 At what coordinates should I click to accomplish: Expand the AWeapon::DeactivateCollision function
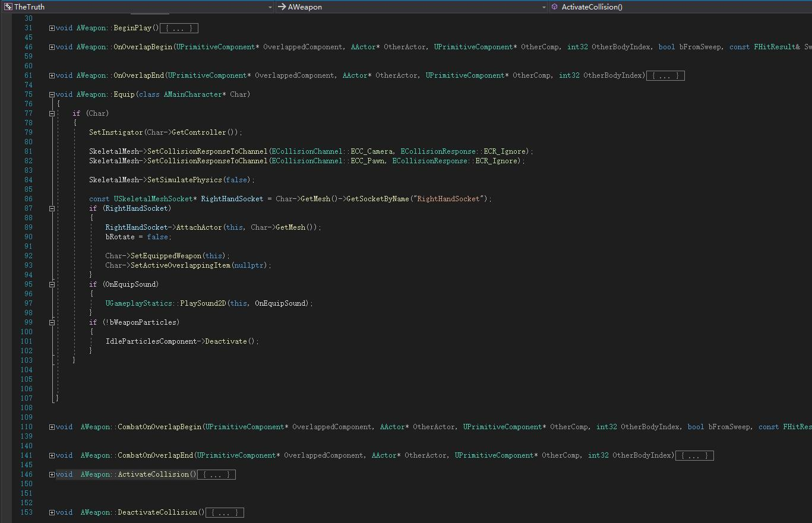[x=52, y=512]
